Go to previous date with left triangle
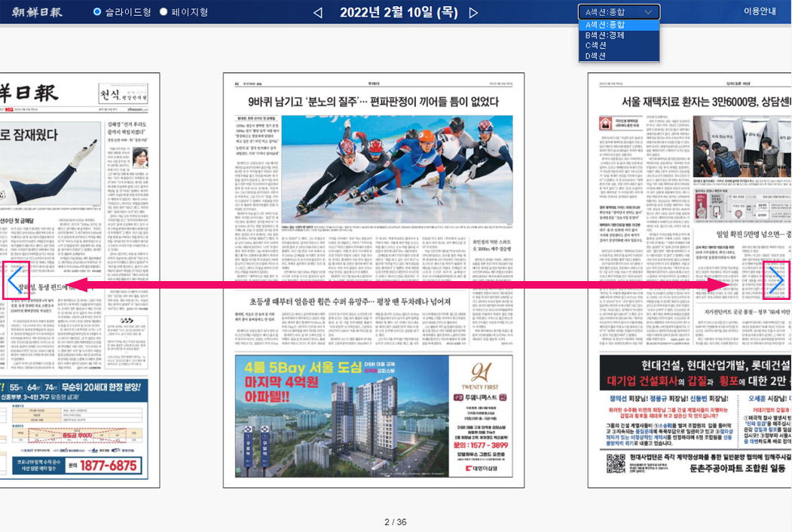792x532 pixels. (318, 13)
